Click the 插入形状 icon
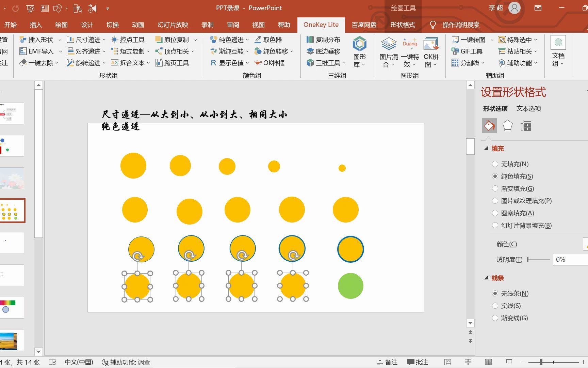This screenshot has height=368, width=588. 23,40
